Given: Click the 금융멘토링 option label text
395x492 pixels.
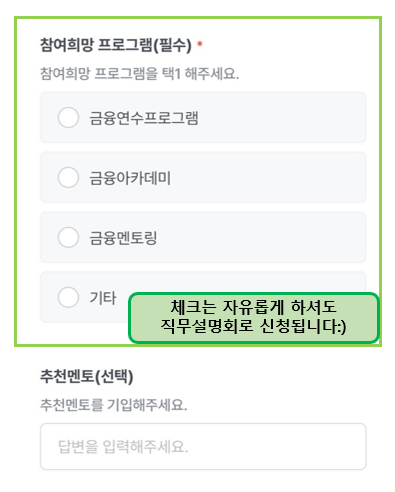Looking at the screenshot, I should point(123,238).
